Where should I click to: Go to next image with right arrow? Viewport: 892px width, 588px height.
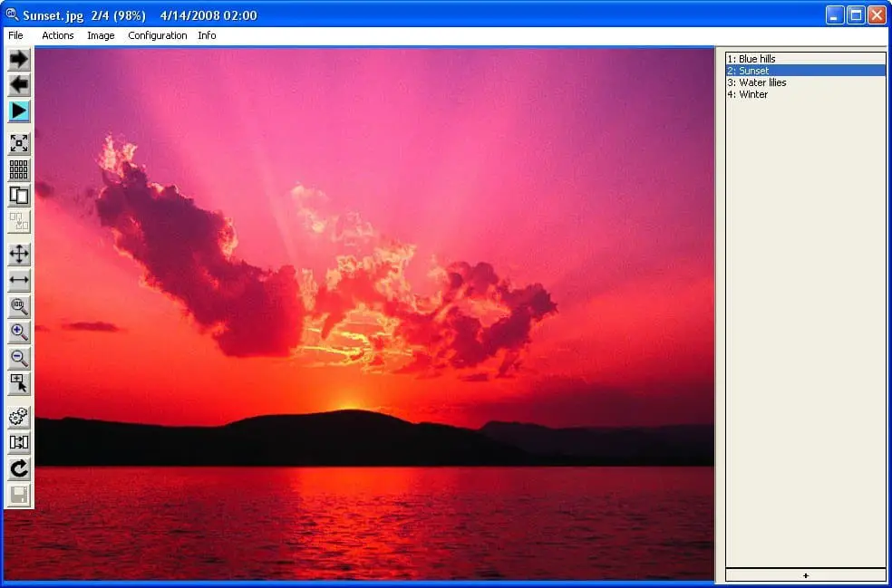(19, 59)
